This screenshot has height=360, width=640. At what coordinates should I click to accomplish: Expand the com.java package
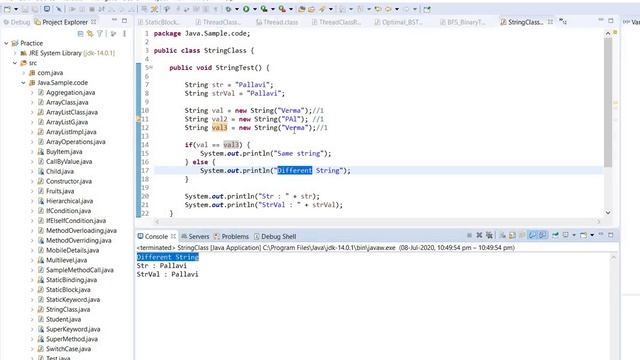(x=24, y=73)
